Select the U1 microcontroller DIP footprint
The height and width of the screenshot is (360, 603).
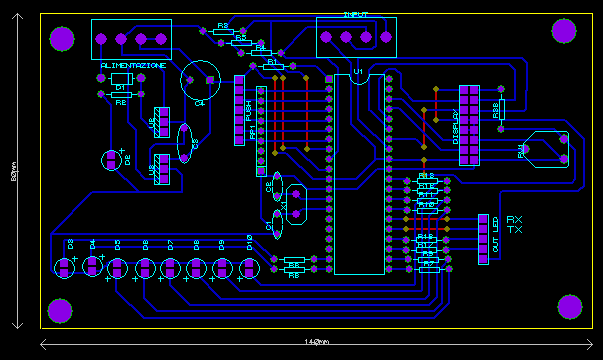(x=359, y=174)
